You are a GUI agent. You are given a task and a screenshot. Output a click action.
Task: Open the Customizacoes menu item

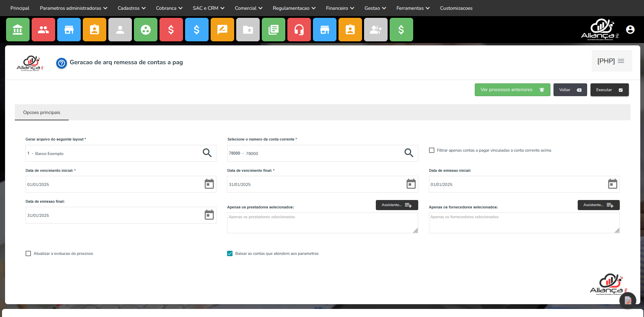(x=456, y=8)
